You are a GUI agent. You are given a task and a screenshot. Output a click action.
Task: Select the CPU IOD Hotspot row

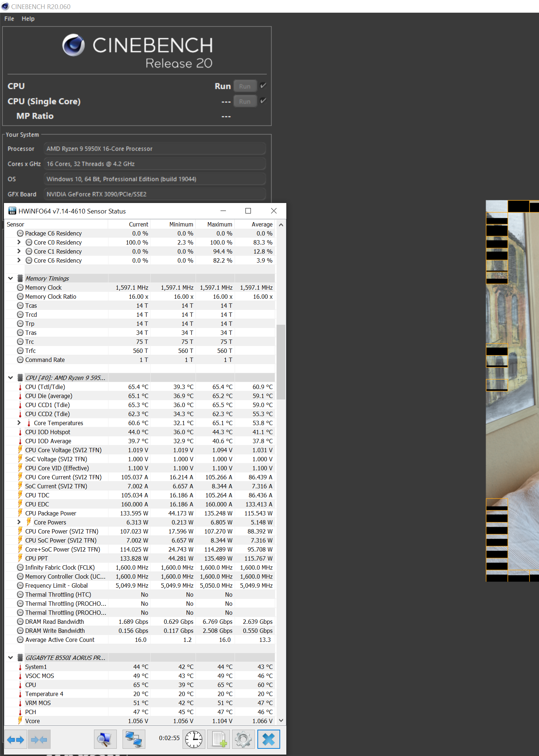pyautogui.click(x=140, y=432)
